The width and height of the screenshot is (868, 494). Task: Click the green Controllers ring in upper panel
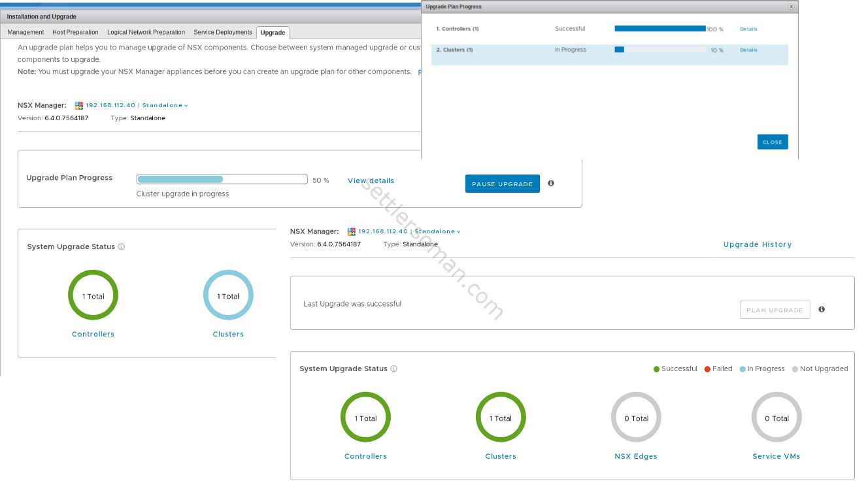[93, 295]
